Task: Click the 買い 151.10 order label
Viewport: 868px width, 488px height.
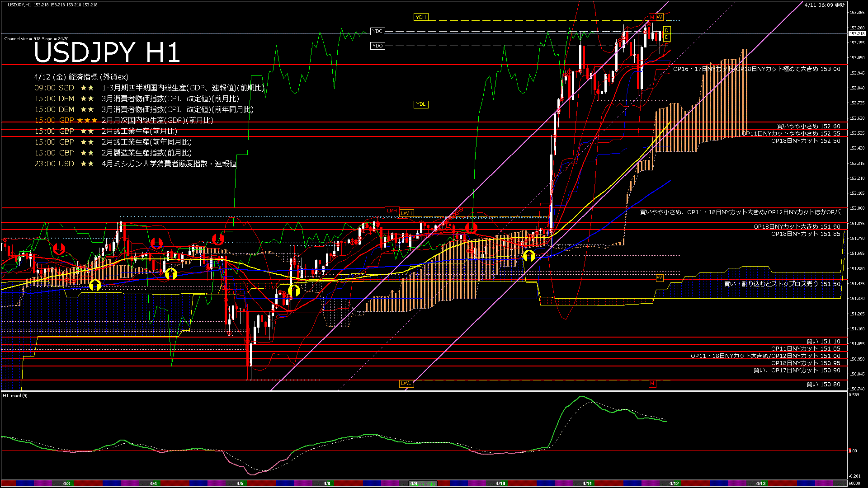Action: coord(823,342)
